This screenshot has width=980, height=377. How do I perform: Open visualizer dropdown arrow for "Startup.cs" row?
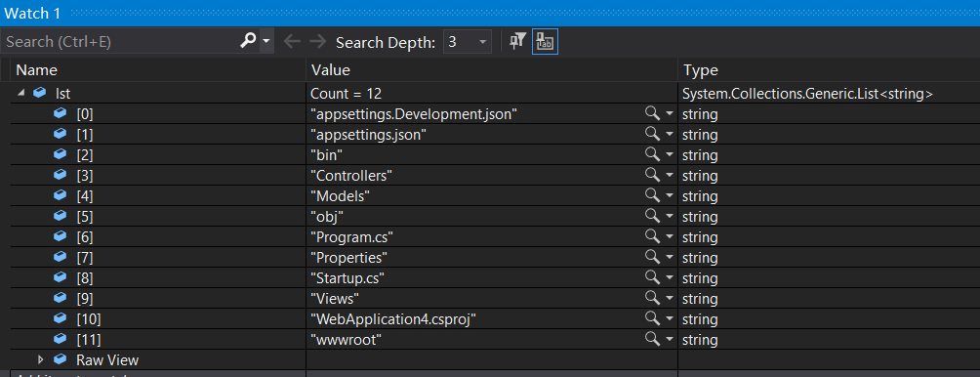pos(670,278)
